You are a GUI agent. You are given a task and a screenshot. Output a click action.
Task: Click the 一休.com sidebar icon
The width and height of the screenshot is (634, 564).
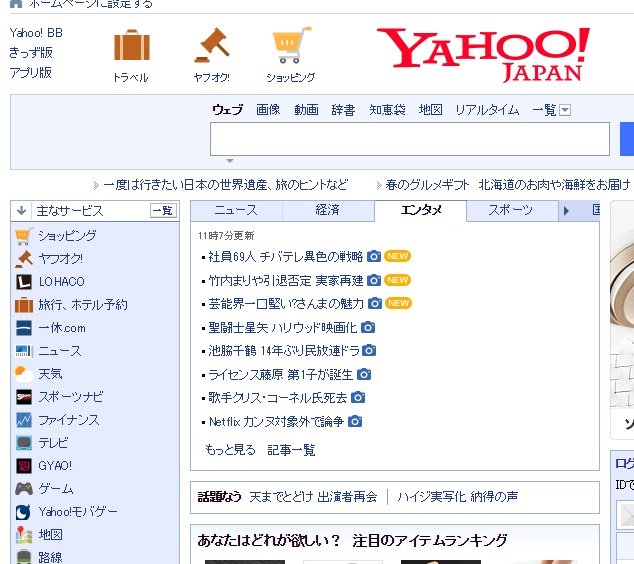click(x=23, y=328)
